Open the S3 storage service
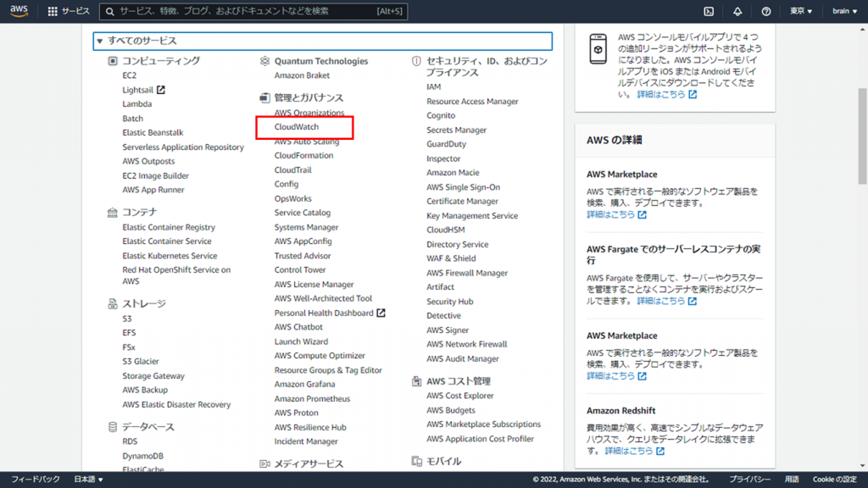 tap(127, 319)
